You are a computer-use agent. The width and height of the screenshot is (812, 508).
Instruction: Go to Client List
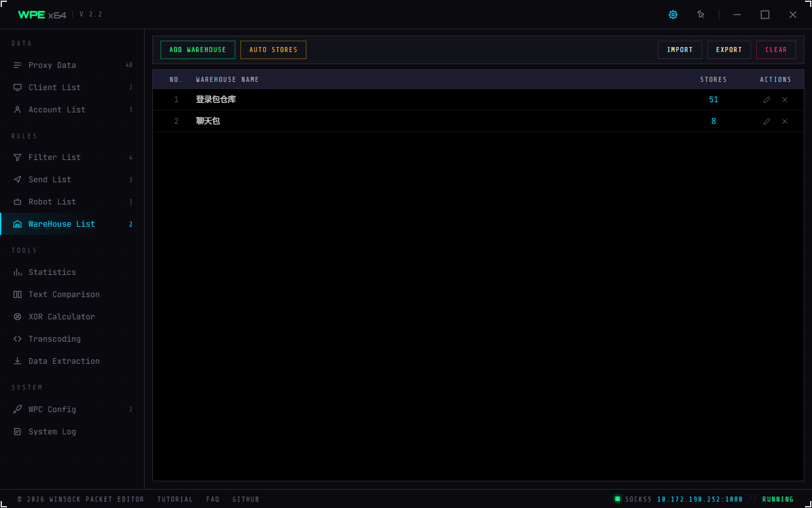(72, 88)
